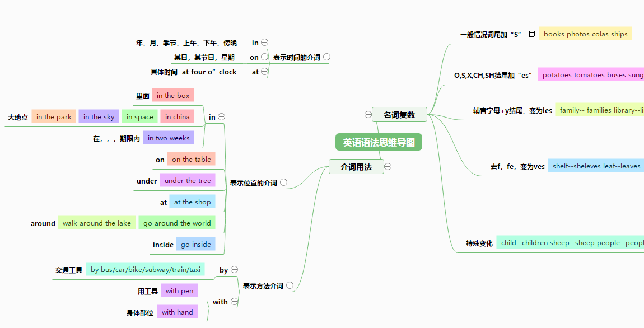
Task: Click the 'with pen' label
Action: pos(180,290)
